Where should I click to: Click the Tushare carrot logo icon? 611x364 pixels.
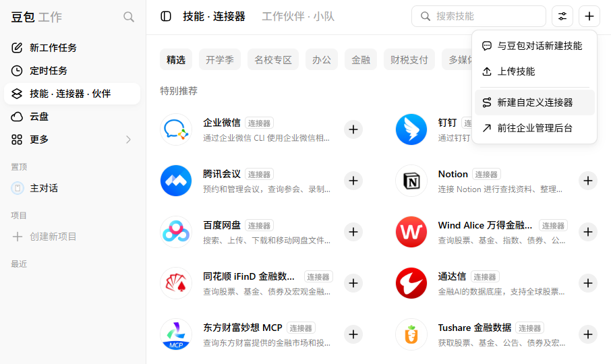click(411, 334)
